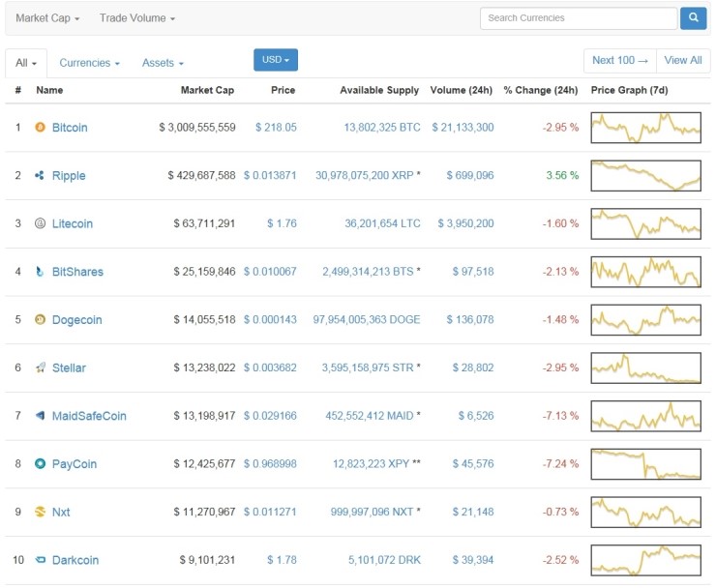Open the Litecoin currency page
716x588 pixels.
point(73,223)
